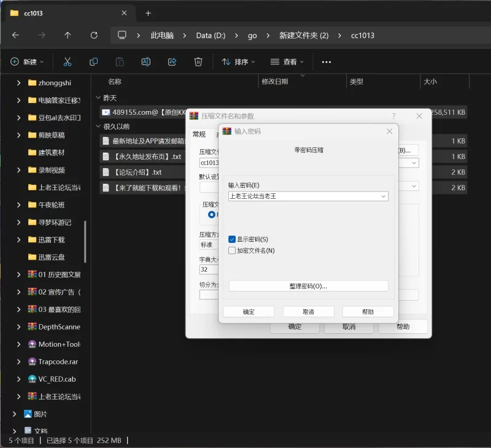Sort by the 名称 column header
This screenshot has height=448, width=491.
pyautogui.click(x=115, y=82)
